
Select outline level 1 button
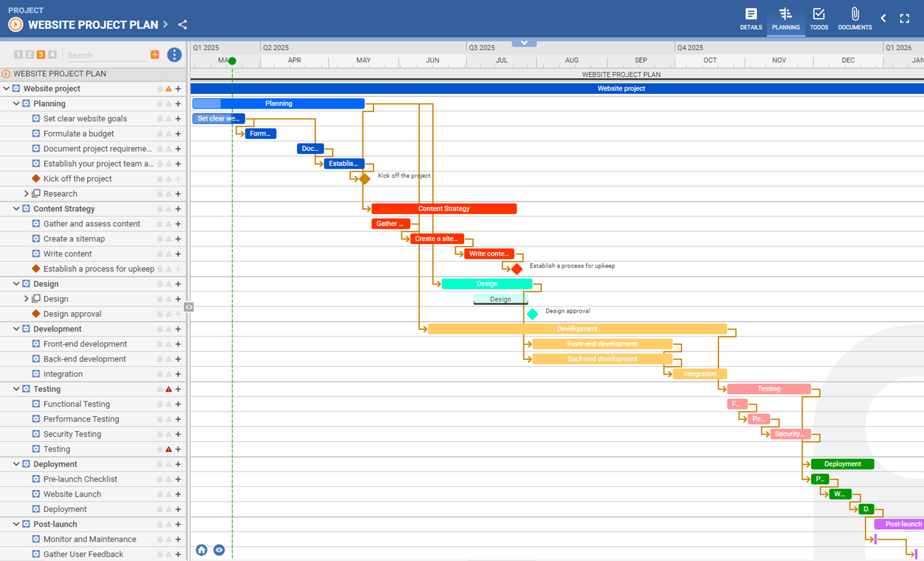coord(19,55)
